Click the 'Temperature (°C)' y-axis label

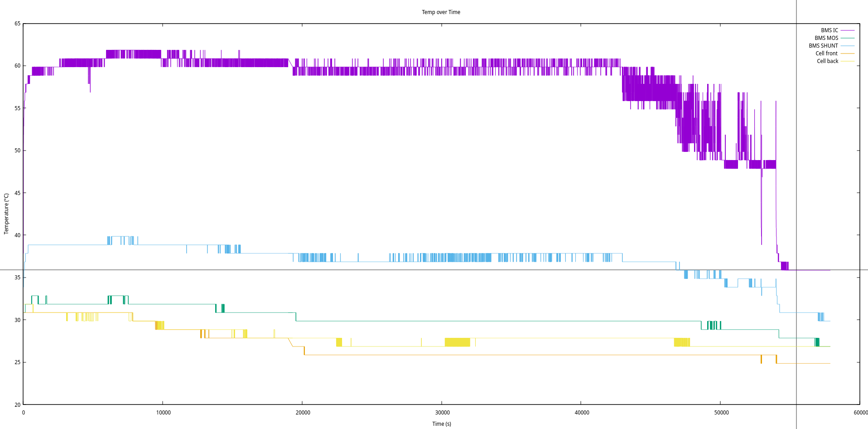6,214
